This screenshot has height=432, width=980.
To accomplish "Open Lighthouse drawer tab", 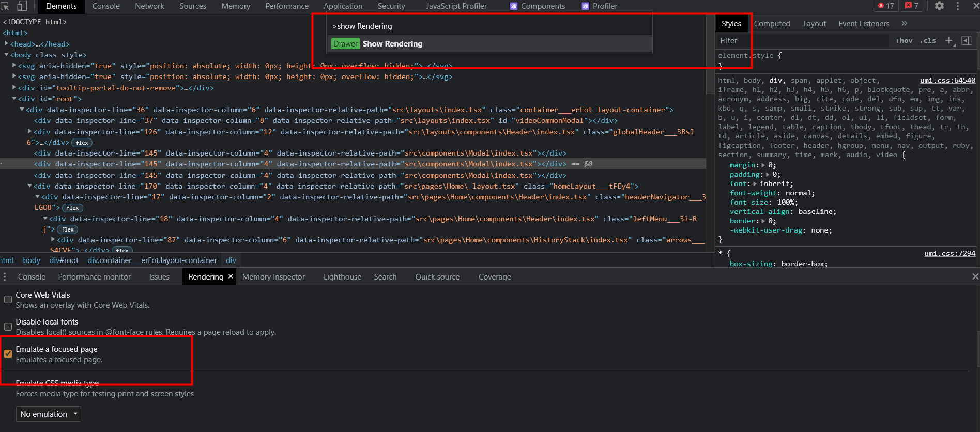I will pos(342,277).
